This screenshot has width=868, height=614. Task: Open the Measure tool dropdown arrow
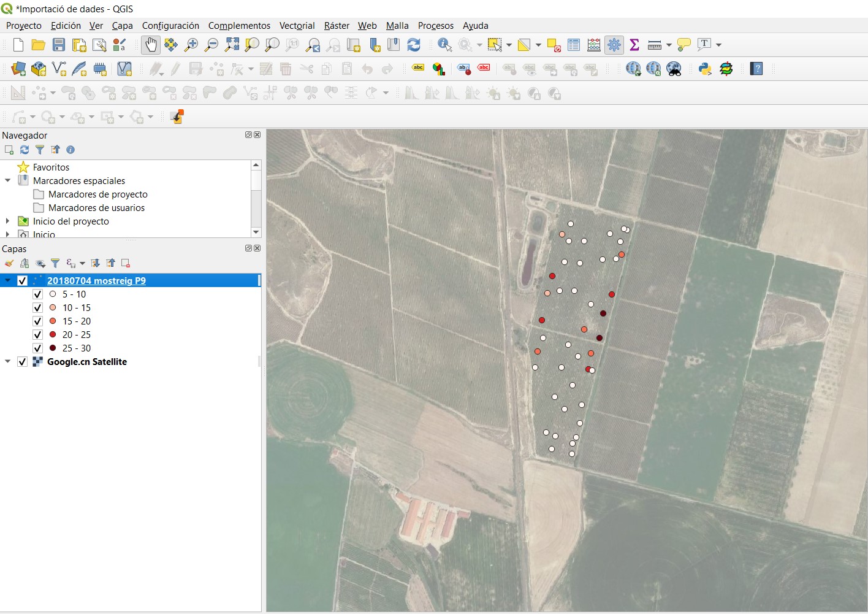pyautogui.click(x=669, y=45)
